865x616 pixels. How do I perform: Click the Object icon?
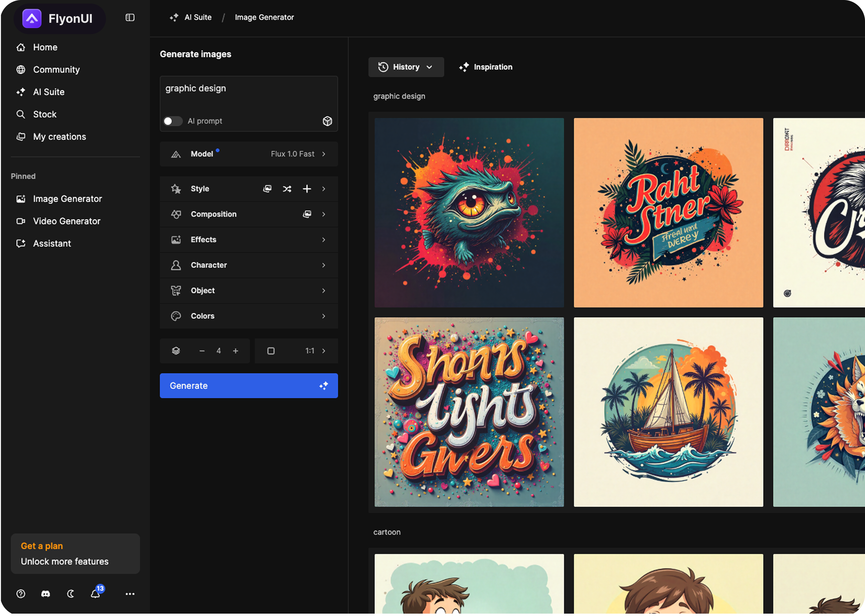click(176, 291)
